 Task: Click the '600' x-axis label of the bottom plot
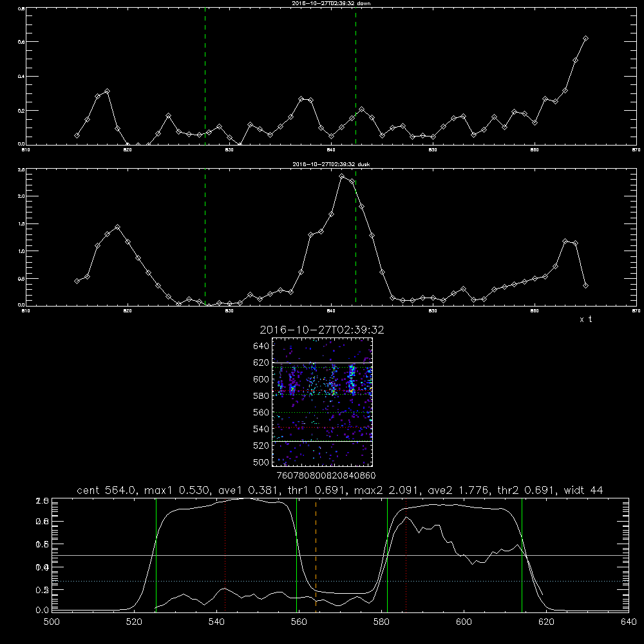(x=464, y=622)
